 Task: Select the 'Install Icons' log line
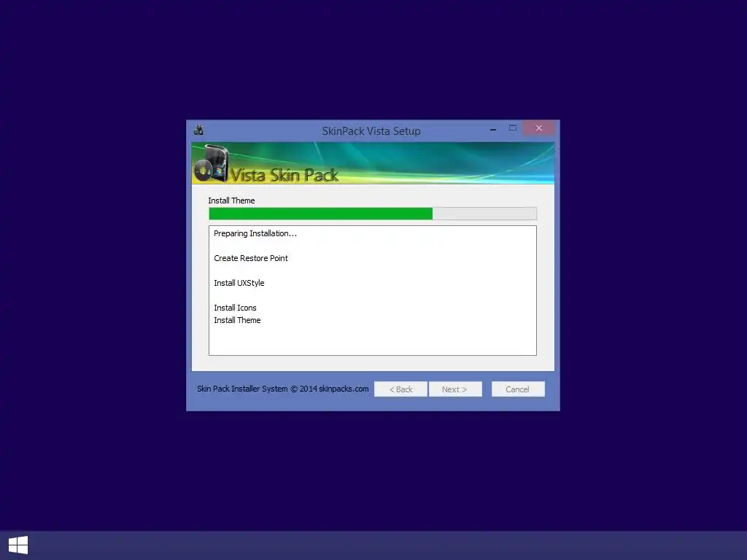pos(236,308)
